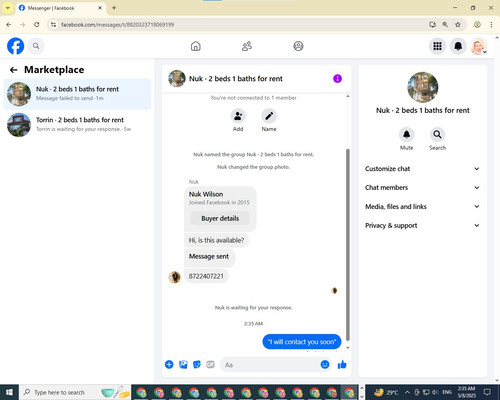The width and height of the screenshot is (500, 400).
Task: Edit group name with the Name pencil
Action: click(269, 116)
